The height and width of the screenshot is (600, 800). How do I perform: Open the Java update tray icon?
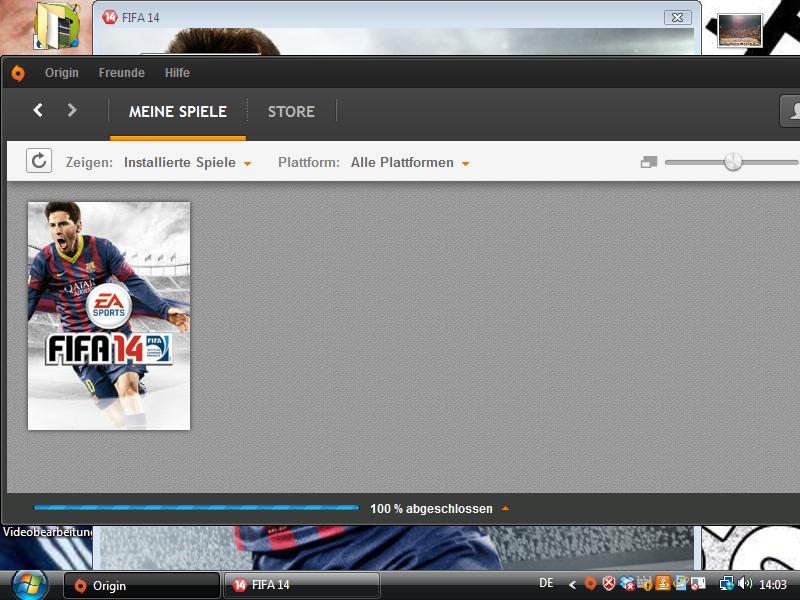tap(663, 584)
